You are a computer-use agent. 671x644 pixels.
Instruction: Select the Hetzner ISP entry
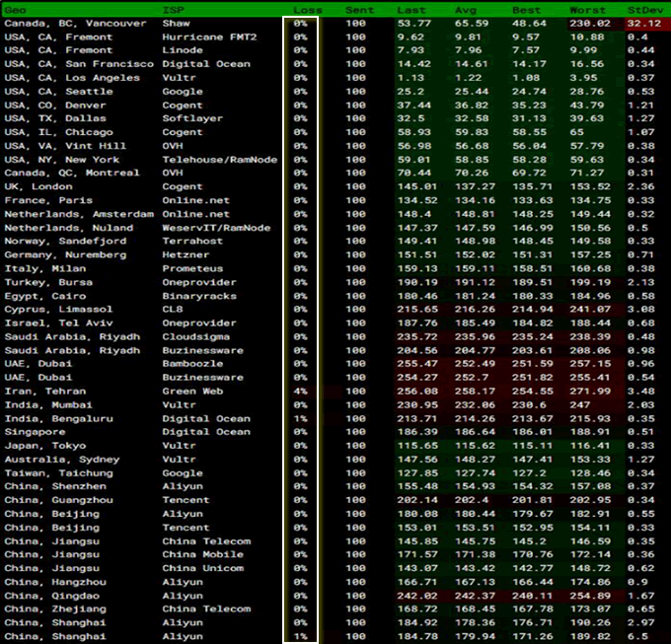point(186,254)
